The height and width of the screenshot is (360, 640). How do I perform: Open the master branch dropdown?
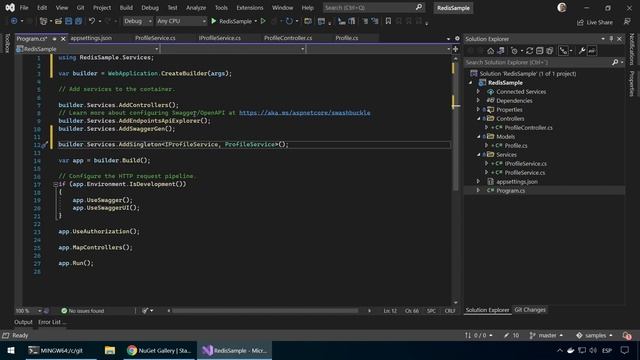[546, 336]
